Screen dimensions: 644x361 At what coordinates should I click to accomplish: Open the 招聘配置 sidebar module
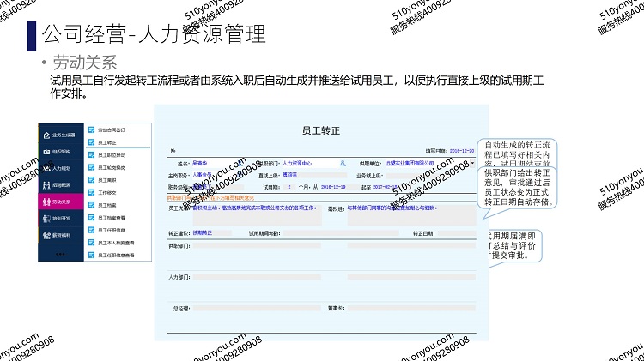(x=62, y=184)
